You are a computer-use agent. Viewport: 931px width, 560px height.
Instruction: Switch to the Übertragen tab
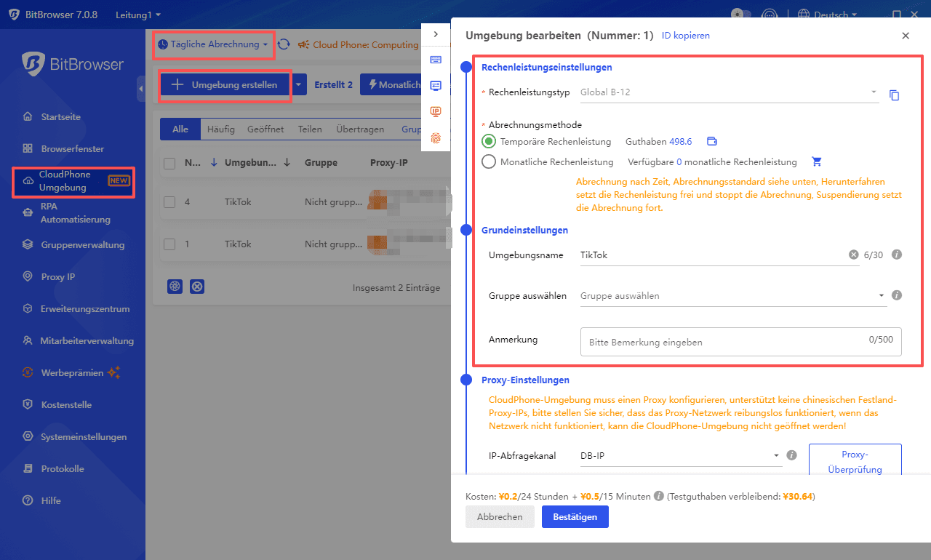tap(360, 129)
